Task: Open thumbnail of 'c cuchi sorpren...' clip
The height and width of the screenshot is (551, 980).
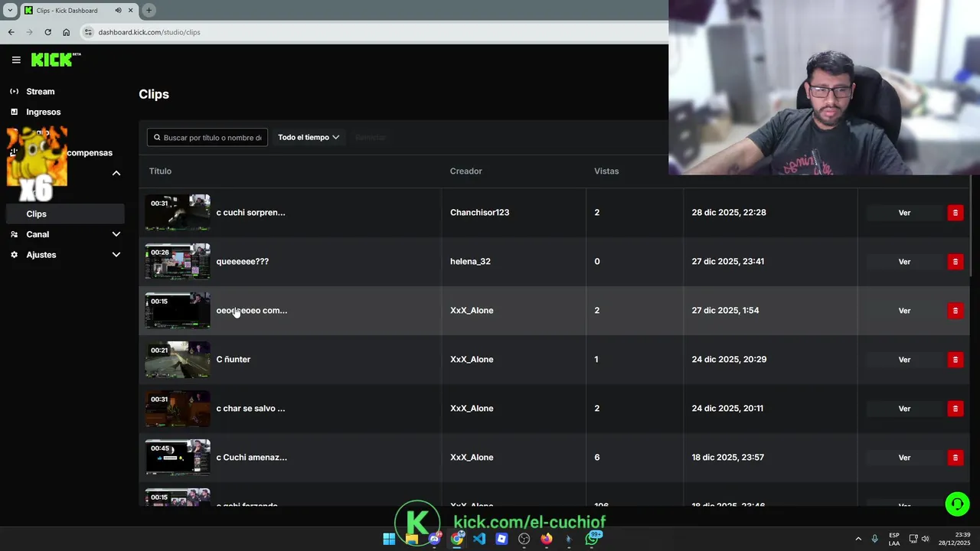Action: pyautogui.click(x=178, y=213)
